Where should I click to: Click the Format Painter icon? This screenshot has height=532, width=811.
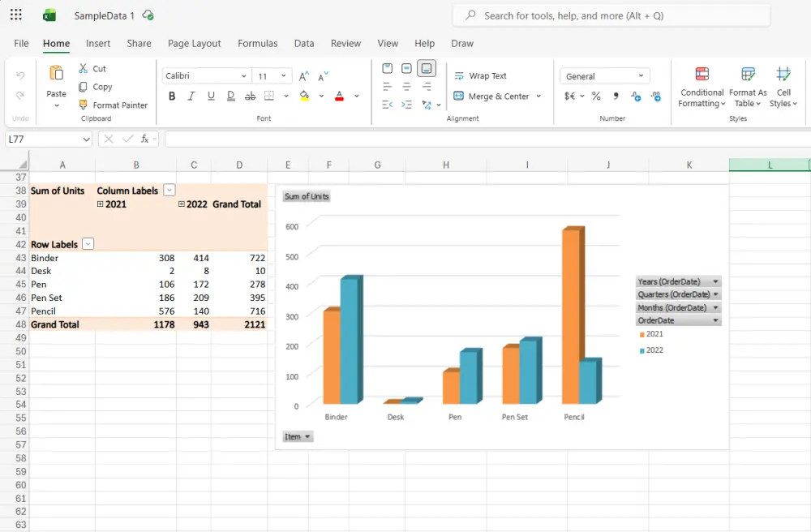pos(84,105)
